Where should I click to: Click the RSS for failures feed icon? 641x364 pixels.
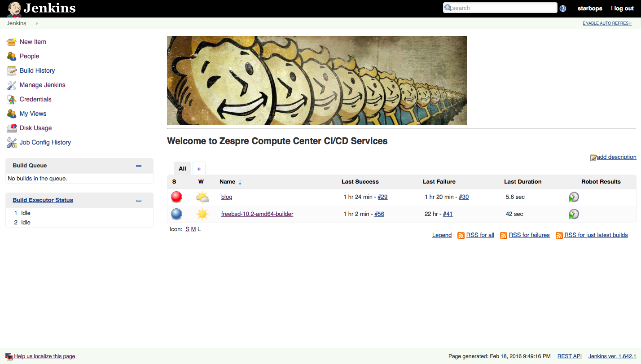click(504, 236)
